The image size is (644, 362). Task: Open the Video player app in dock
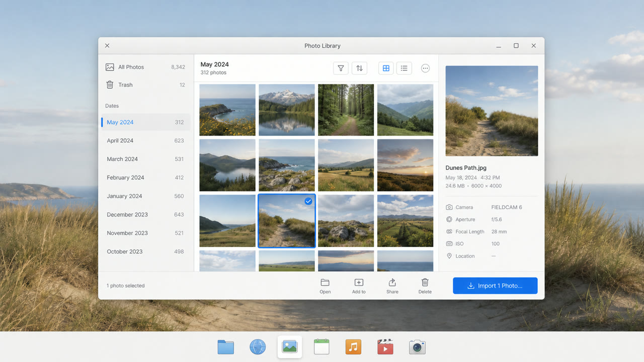click(x=385, y=347)
